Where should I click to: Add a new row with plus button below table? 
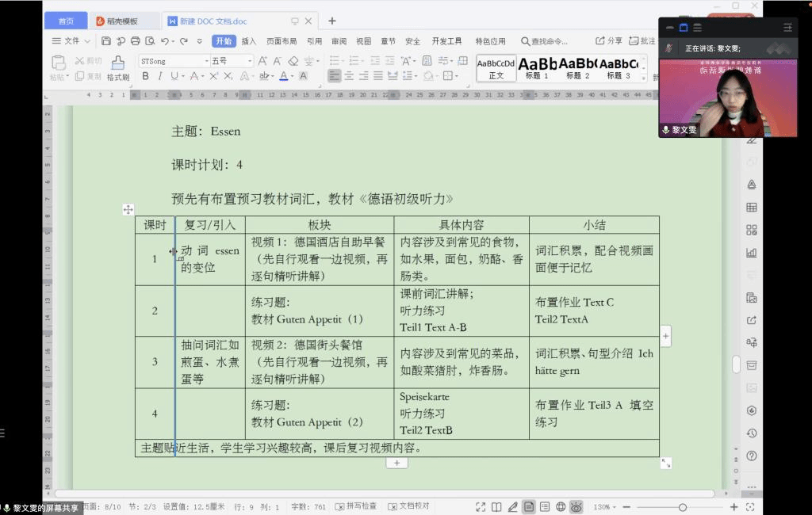pos(396,463)
